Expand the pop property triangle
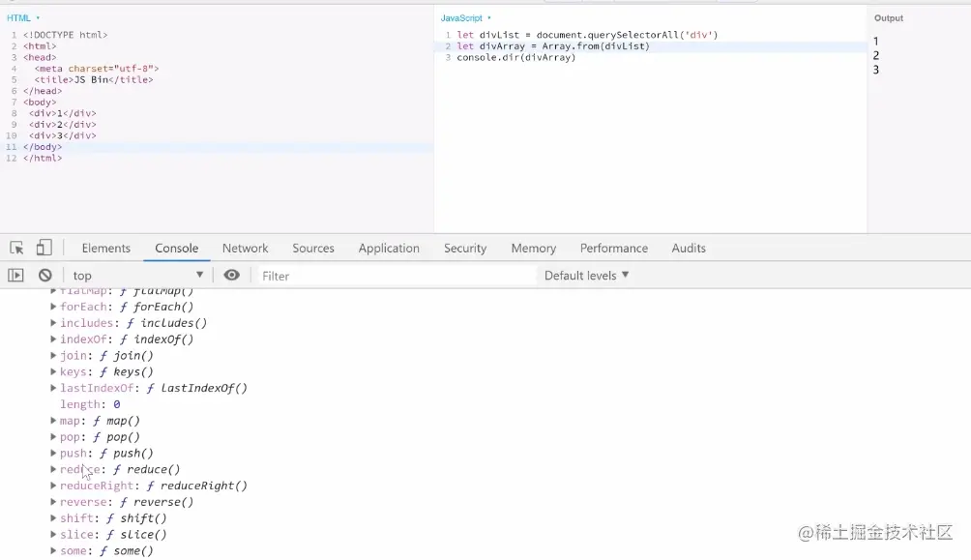 53,437
